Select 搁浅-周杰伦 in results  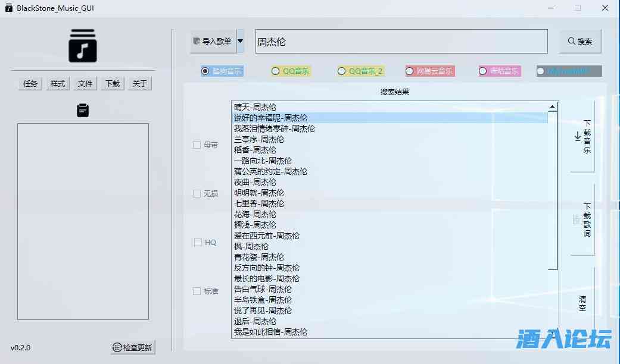coord(390,225)
